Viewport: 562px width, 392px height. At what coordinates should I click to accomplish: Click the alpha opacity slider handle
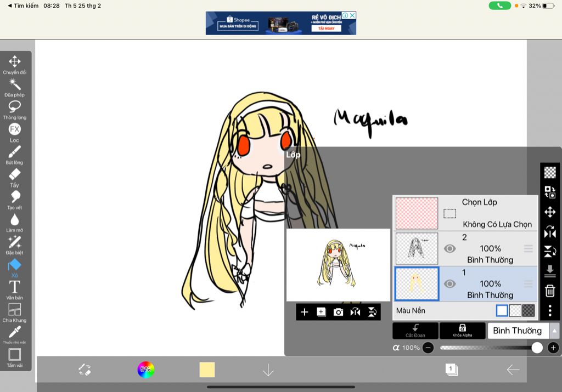pos(537,348)
